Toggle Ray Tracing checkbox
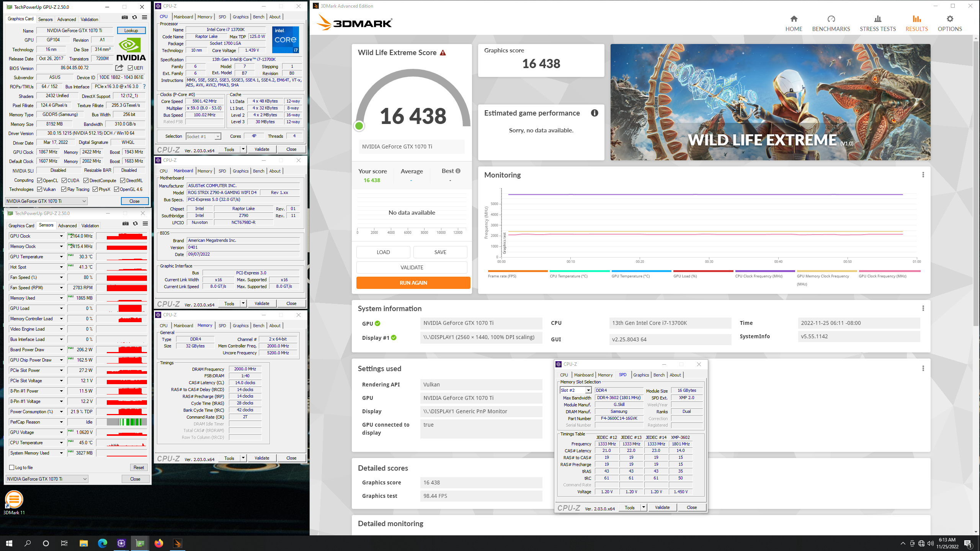Image resolution: width=980 pixels, height=551 pixels. click(64, 189)
